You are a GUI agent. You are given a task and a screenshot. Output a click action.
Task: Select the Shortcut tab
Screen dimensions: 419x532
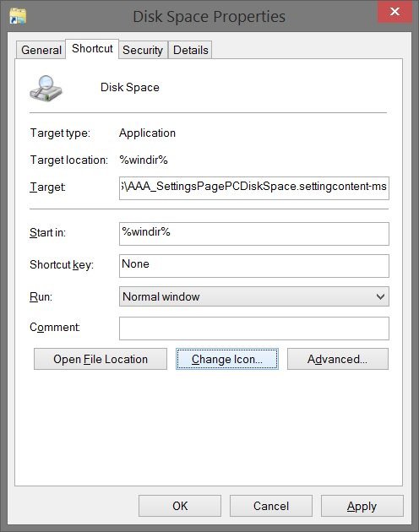click(92, 48)
